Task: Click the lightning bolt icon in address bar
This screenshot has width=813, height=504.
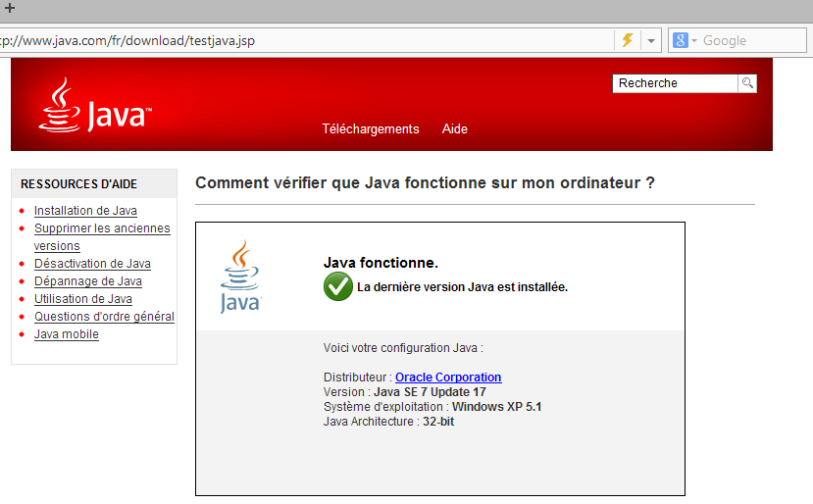Action: pos(628,40)
